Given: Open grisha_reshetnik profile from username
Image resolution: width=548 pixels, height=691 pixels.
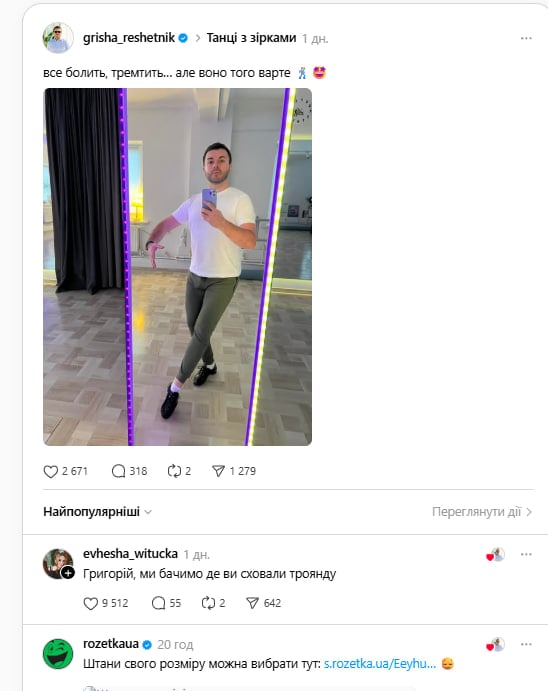Looking at the screenshot, I should click(x=129, y=38).
